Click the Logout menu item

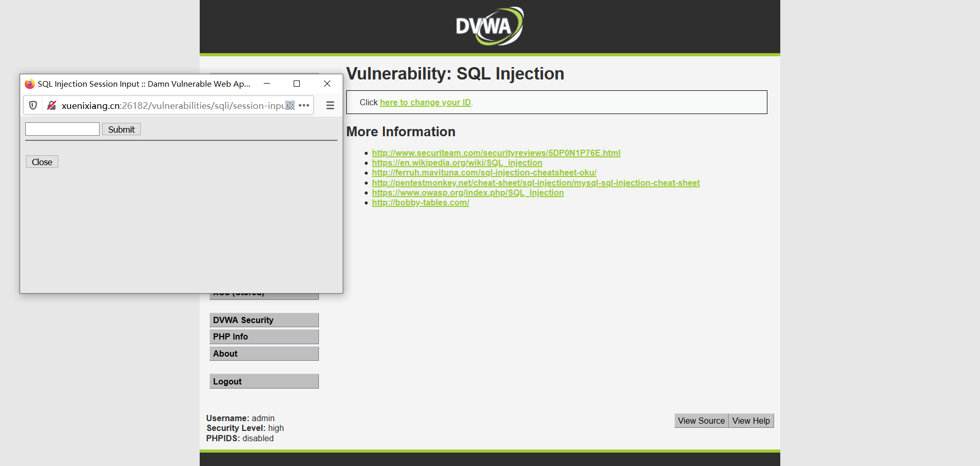click(x=264, y=381)
